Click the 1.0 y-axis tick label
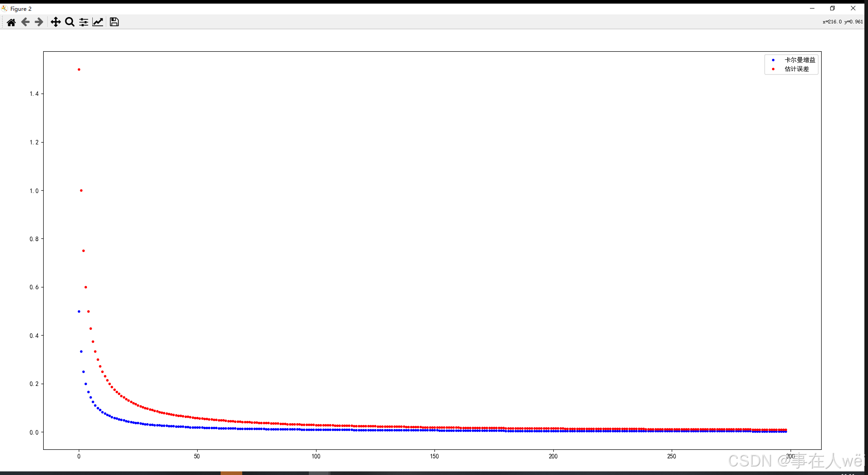The width and height of the screenshot is (868, 475). (x=34, y=191)
